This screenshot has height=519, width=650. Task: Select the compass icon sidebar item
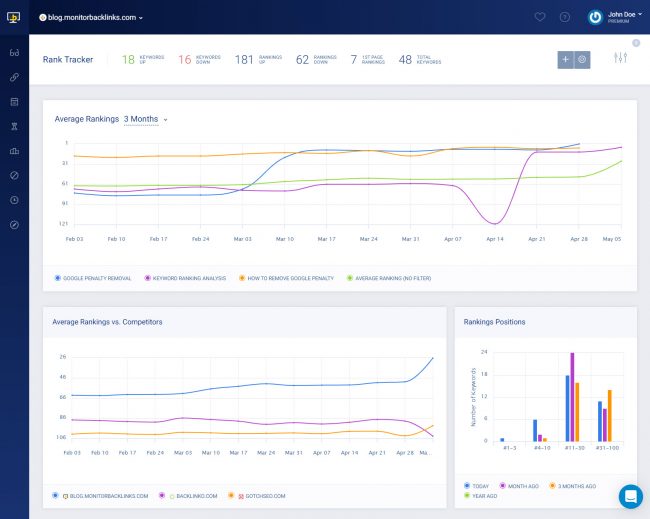(14, 224)
